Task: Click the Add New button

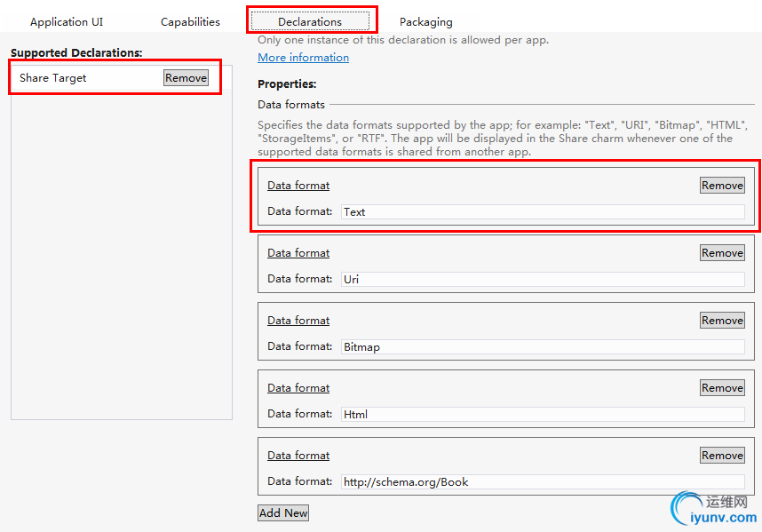Action: tap(283, 513)
